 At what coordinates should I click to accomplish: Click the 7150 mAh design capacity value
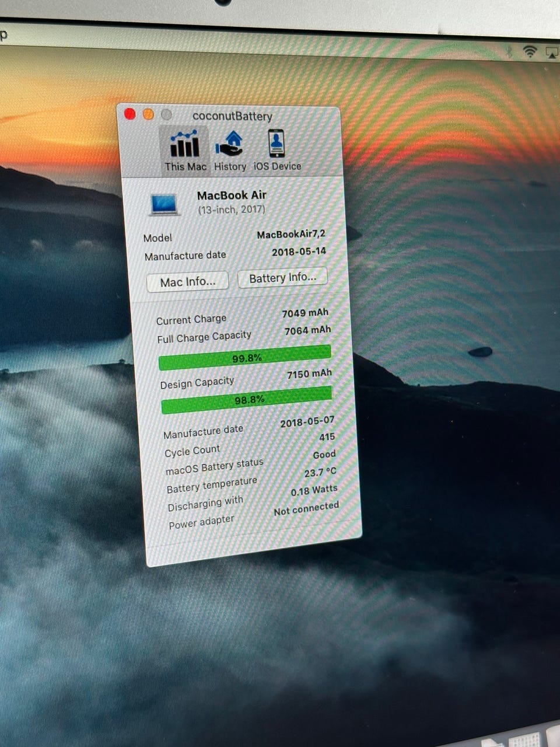tap(309, 374)
